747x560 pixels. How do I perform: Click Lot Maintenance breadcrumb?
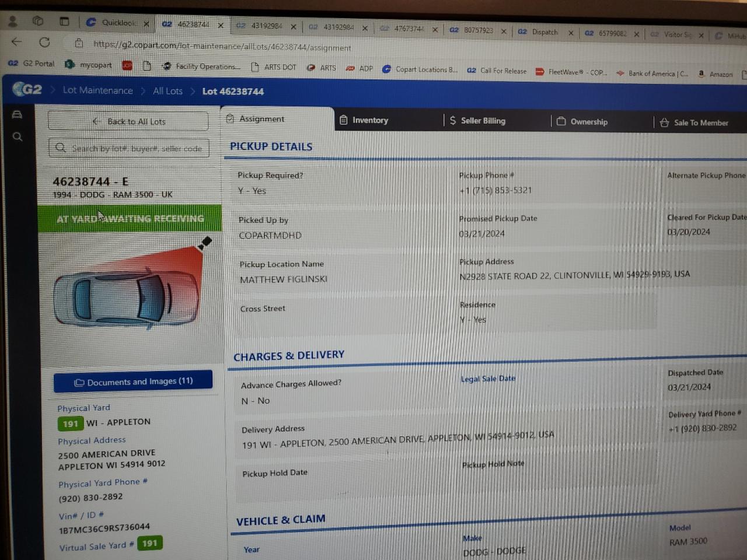pyautogui.click(x=97, y=90)
